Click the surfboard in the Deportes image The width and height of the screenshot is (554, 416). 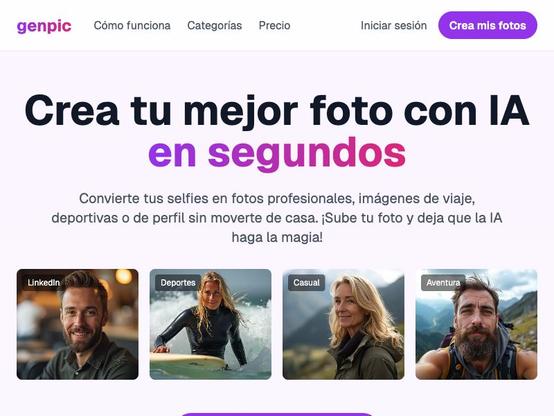pos(189,361)
